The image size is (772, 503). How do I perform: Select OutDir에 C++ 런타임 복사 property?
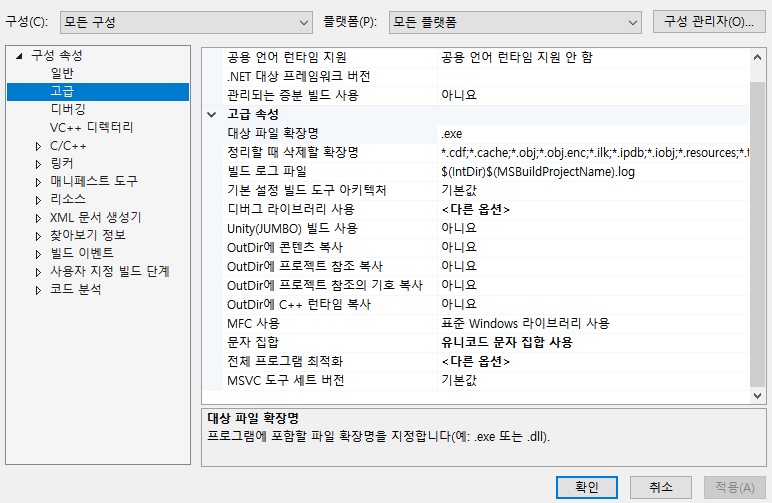pos(330,304)
